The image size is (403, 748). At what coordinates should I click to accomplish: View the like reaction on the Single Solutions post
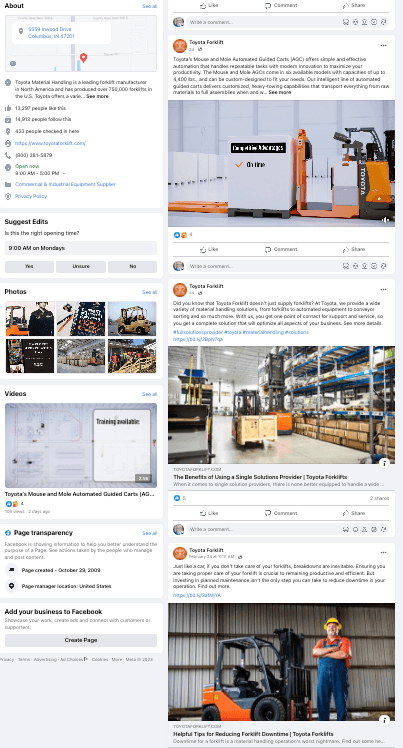coord(177,498)
